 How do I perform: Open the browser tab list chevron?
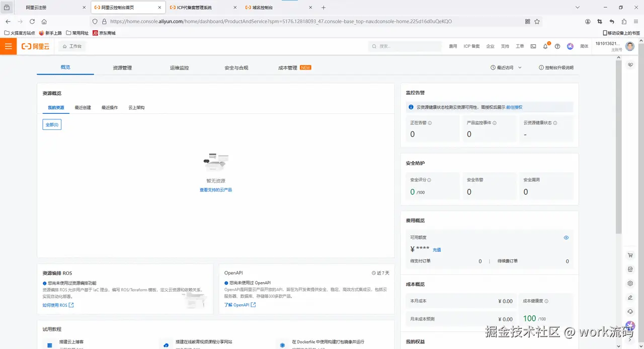(577, 8)
